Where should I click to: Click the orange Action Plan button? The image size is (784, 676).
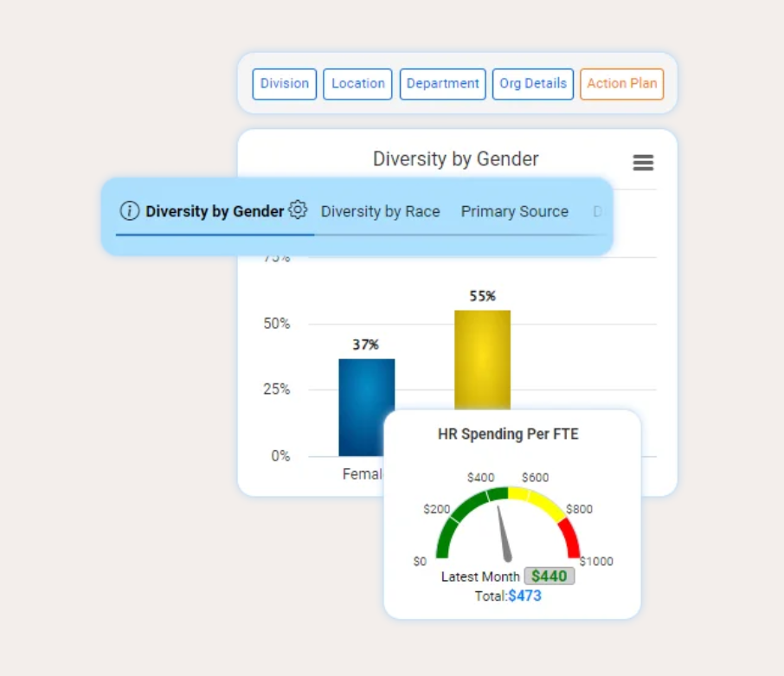[x=621, y=84]
